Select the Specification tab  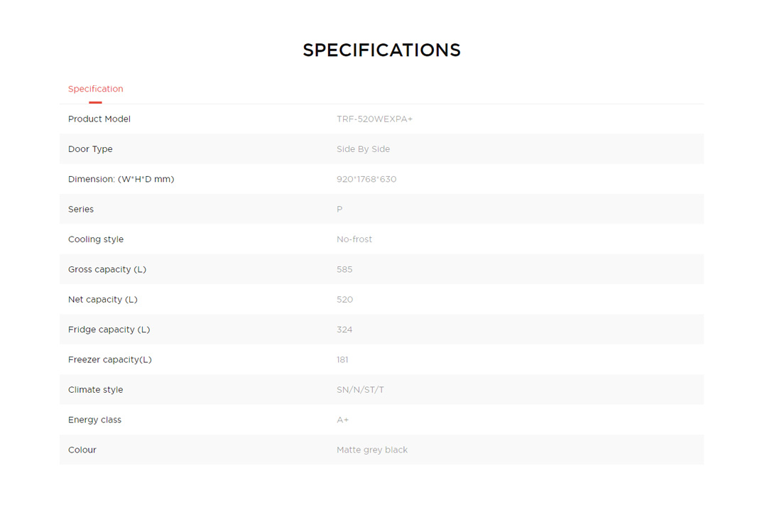tap(95, 89)
